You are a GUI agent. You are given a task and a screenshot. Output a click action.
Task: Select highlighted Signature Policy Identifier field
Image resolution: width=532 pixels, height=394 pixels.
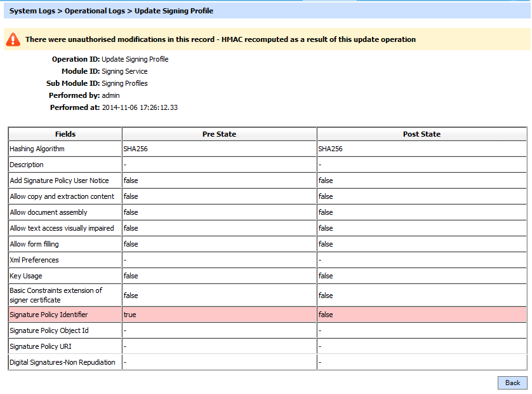[x=49, y=315]
